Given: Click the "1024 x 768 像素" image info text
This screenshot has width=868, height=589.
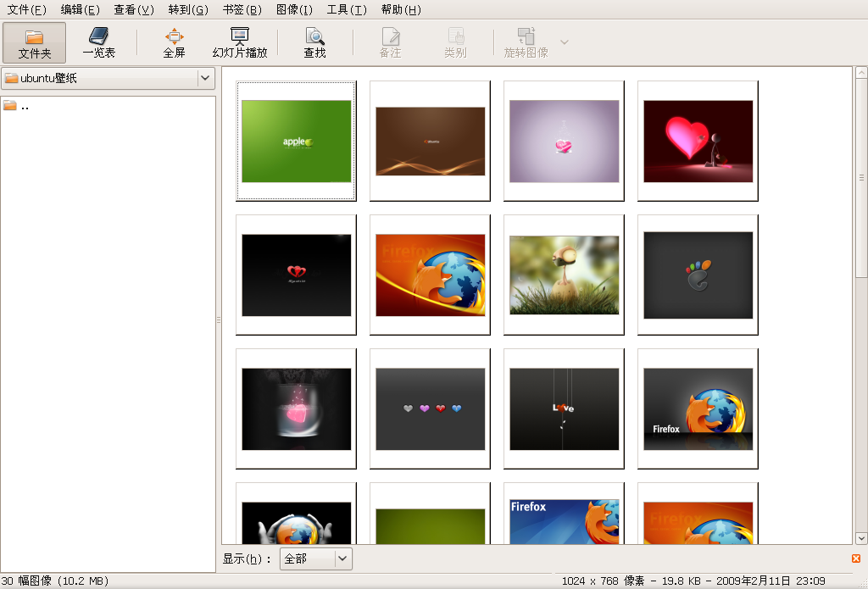Looking at the screenshot, I should click(603, 581).
